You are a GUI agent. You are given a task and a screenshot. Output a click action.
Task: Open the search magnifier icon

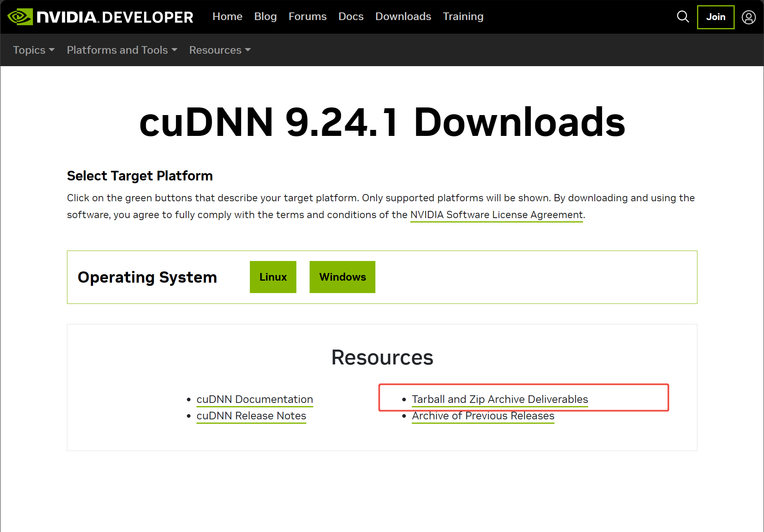(683, 17)
